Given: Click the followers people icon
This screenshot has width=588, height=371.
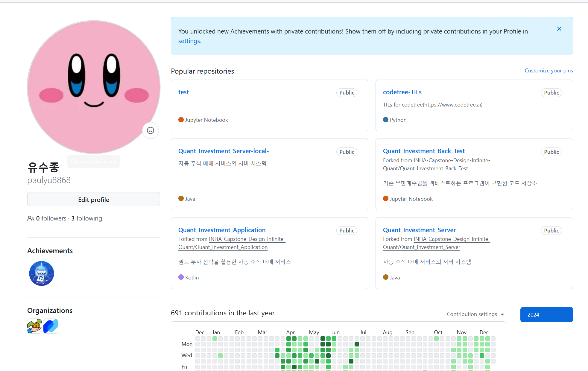Looking at the screenshot, I should pos(31,218).
